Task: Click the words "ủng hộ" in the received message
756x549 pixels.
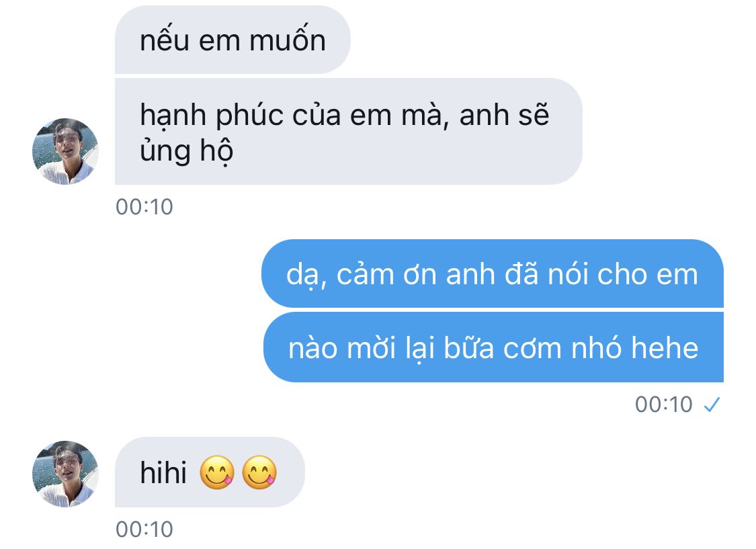Action: pyautogui.click(x=187, y=152)
